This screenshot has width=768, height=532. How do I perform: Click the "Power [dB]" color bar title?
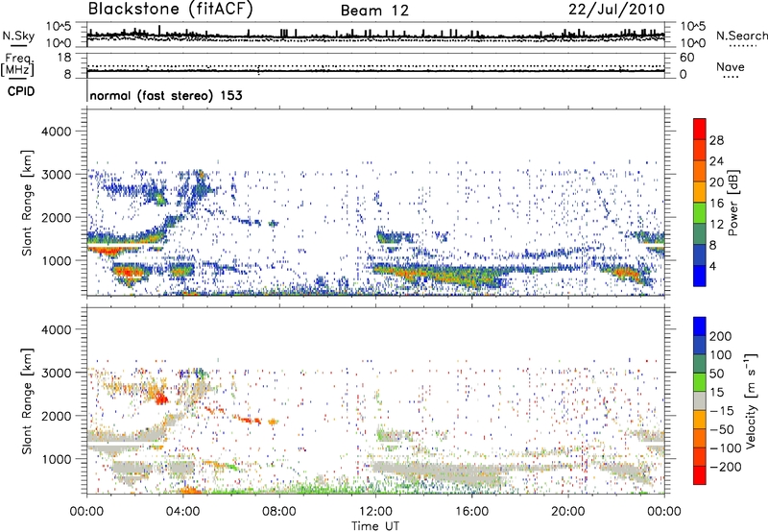click(x=733, y=203)
